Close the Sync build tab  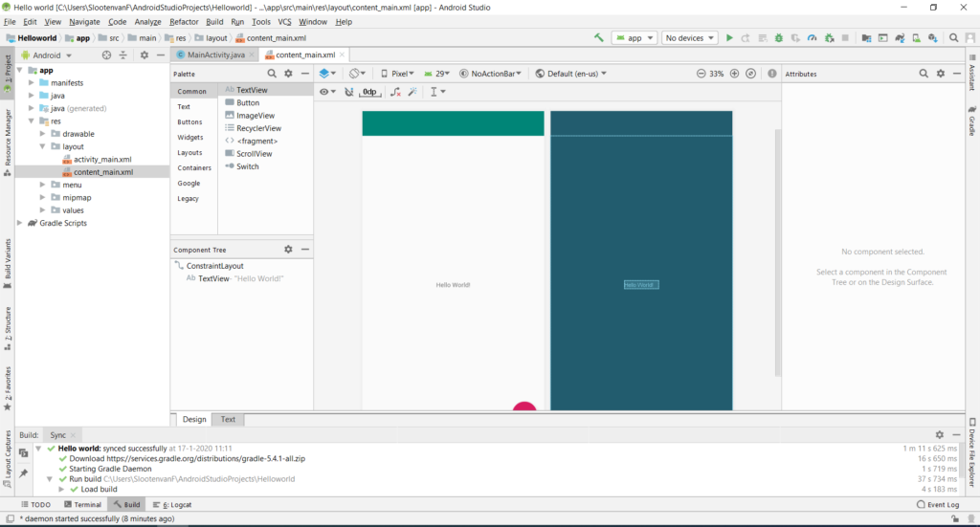point(73,435)
